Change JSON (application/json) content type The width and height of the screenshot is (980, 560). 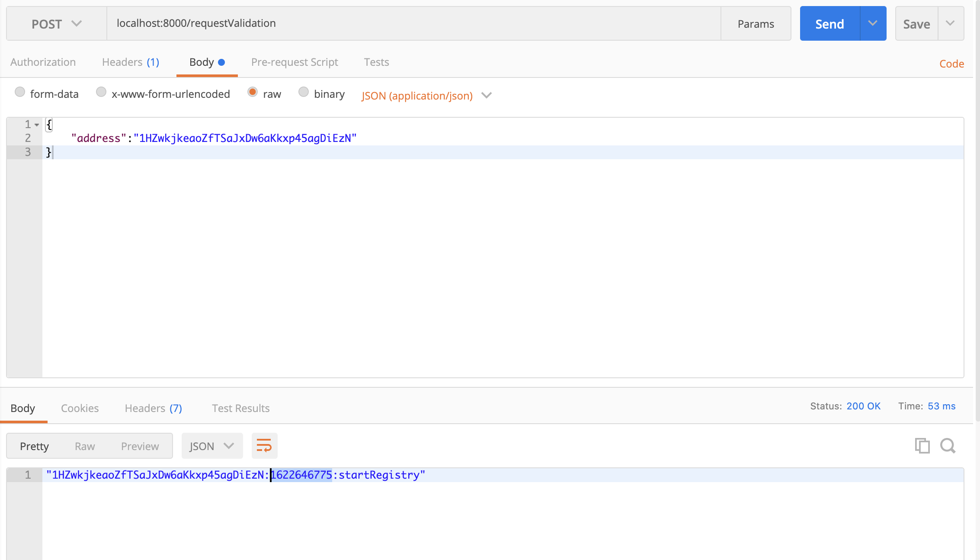point(426,96)
